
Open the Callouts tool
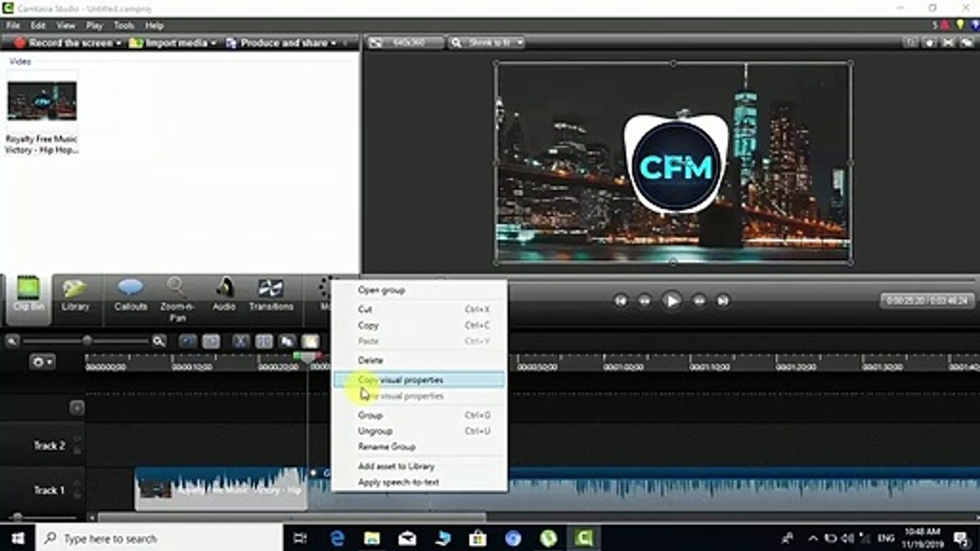click(131, 296)
